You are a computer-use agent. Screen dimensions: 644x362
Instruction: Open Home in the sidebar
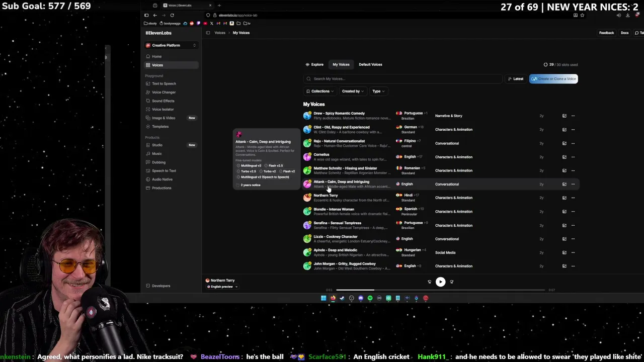pyautogui.click(x=156, y=56)
